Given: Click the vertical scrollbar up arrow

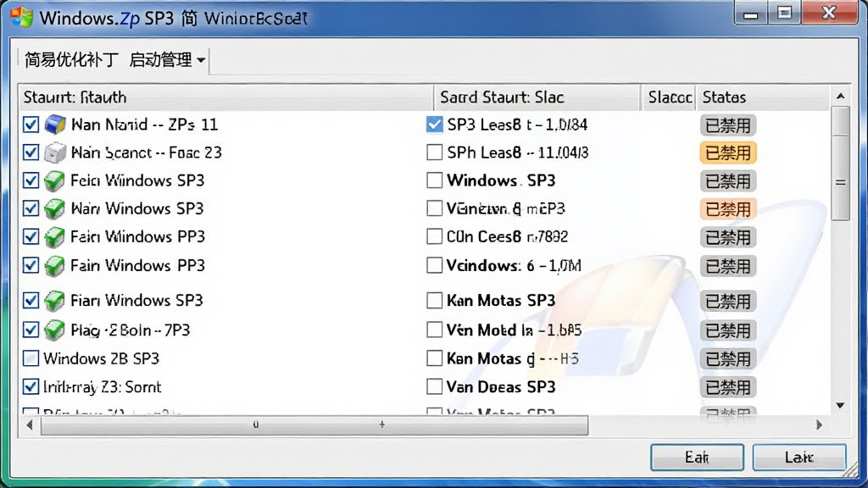Looking at the screenshot, I should tap(840, 97).
